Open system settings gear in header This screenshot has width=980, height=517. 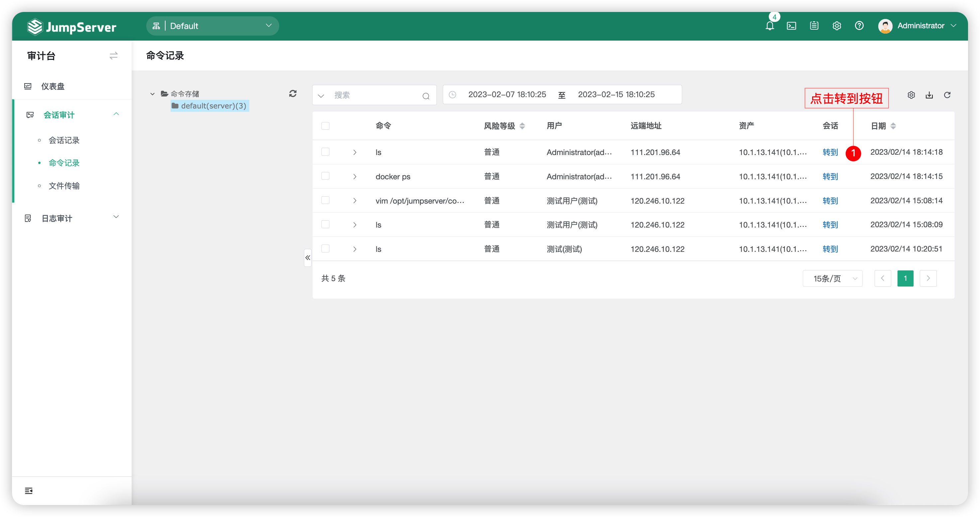click(837, 26)
